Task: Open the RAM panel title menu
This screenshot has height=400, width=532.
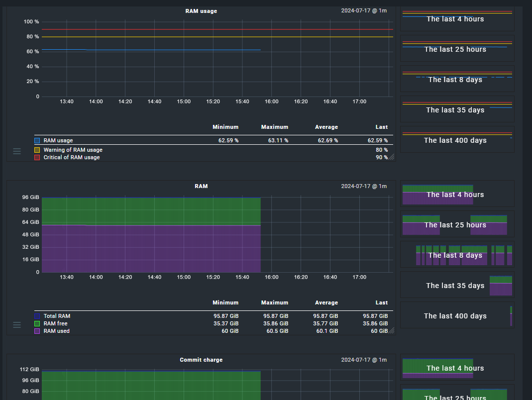Action: pos(201,186)
